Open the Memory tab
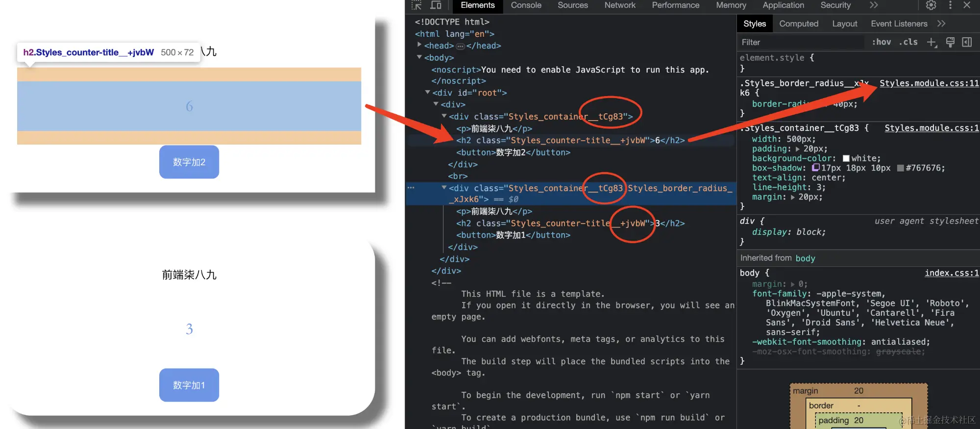The height and width of the screenshot is (429, 980). coord(731,5)
